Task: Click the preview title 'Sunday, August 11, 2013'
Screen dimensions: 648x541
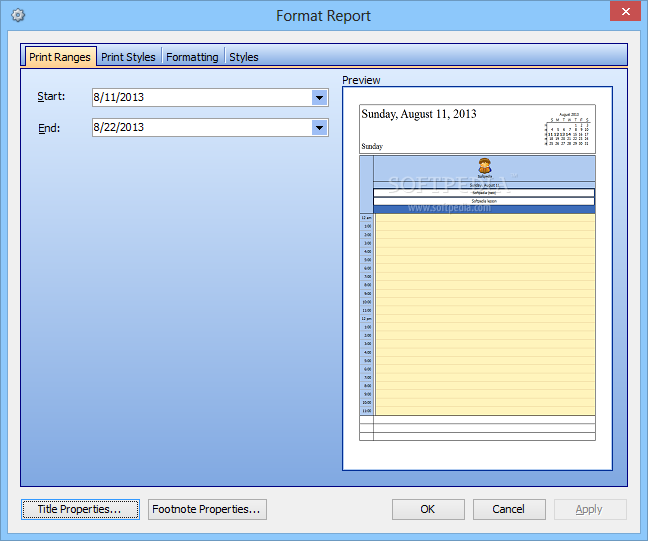Action: pos(419,114)
